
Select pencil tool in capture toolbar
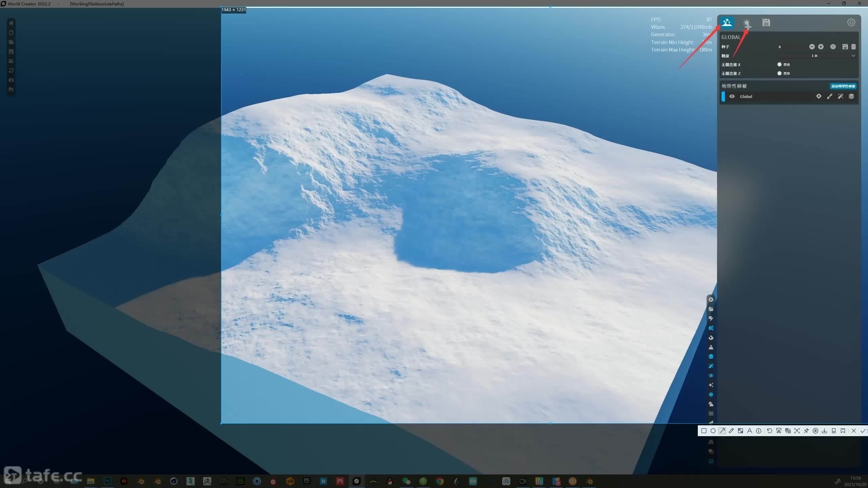tap(731, 431)
